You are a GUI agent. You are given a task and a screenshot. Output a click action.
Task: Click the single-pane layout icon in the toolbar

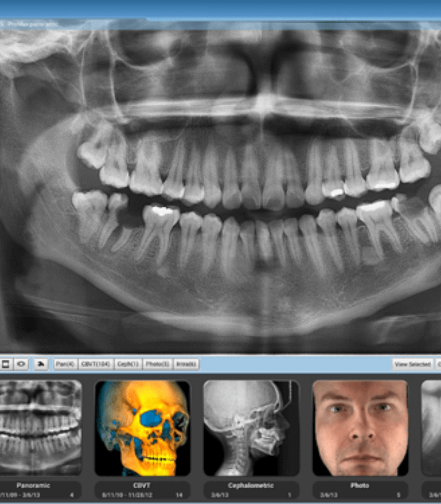tap(6, 364)
